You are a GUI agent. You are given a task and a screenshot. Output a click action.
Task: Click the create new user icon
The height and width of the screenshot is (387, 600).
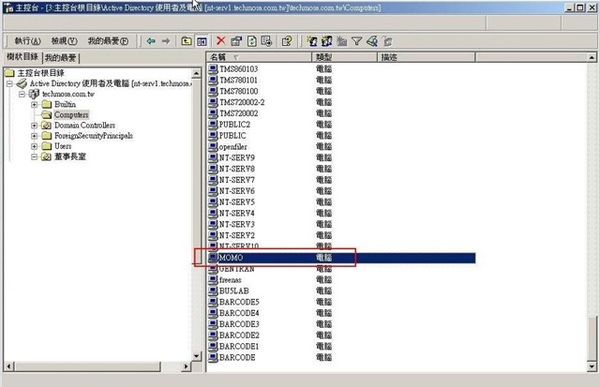(x=312, y=41)
